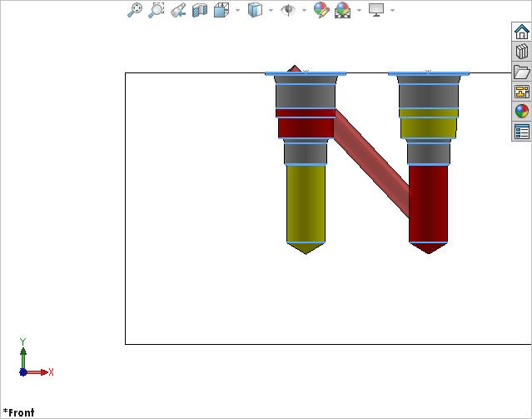Click Display Style cube icon
Screen dimensions: 532x419
pyautogui.click(x=255, y=10)
